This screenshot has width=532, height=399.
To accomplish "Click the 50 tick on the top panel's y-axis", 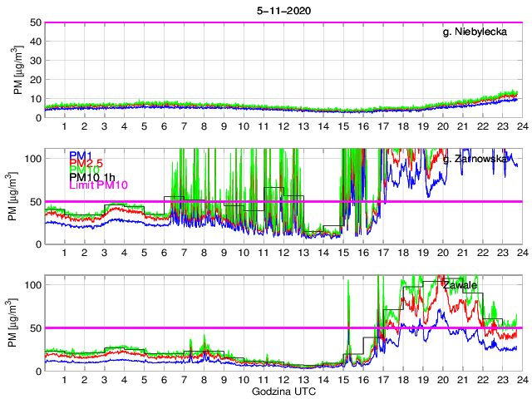I will click(x=35, y=22).
